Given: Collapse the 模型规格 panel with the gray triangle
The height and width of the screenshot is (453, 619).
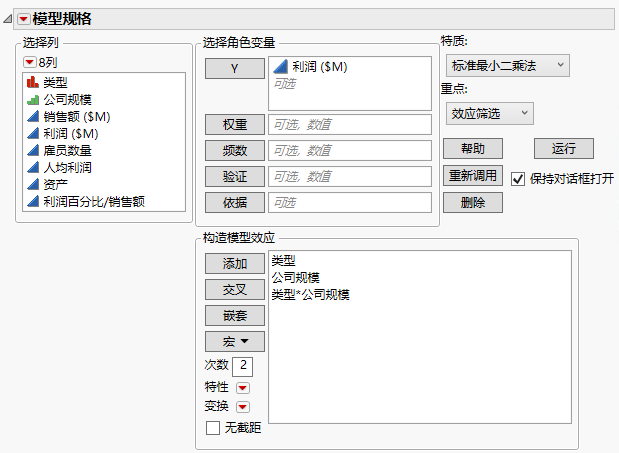Looking at the screenshot, I should tap(9, 17).
